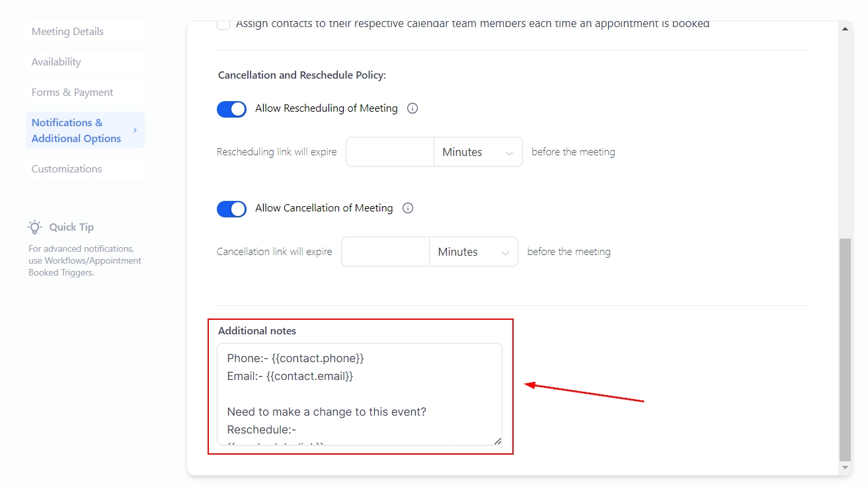
Task: Click the rescheduling link expiry number field
Action: tap(390, 152)
